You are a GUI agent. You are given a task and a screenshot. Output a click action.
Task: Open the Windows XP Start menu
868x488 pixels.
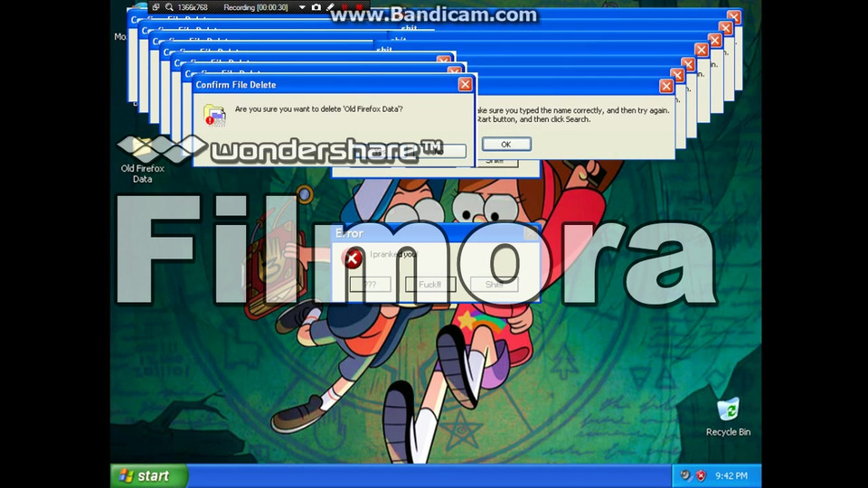tap(148, 476)
